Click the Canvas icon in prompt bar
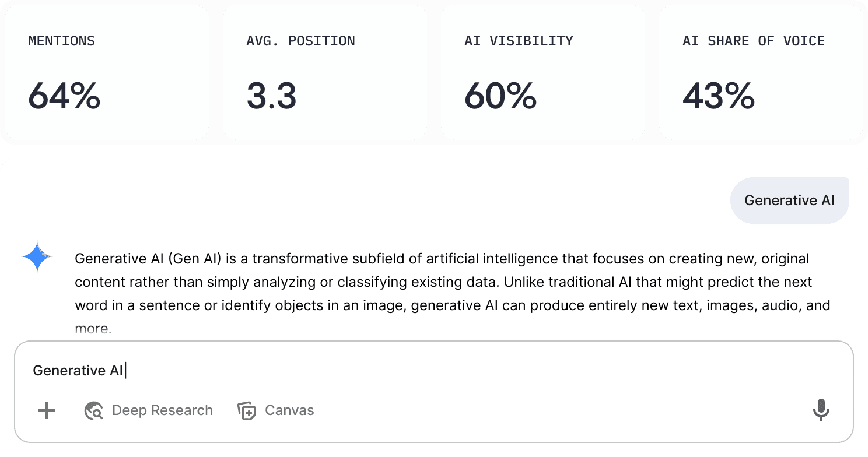 (247, 411)
